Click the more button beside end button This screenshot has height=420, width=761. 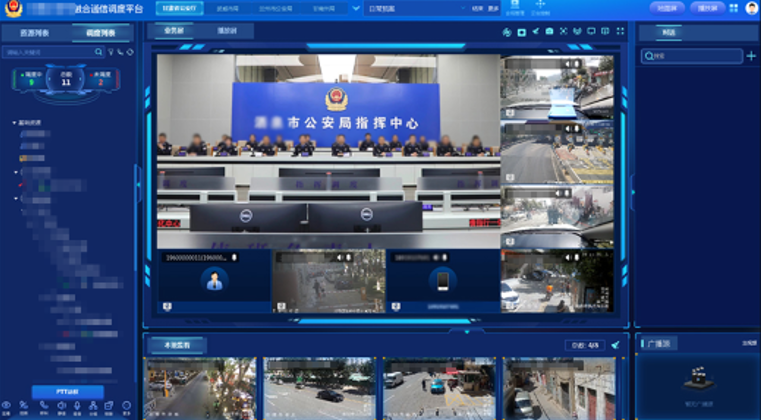point(493,9)
